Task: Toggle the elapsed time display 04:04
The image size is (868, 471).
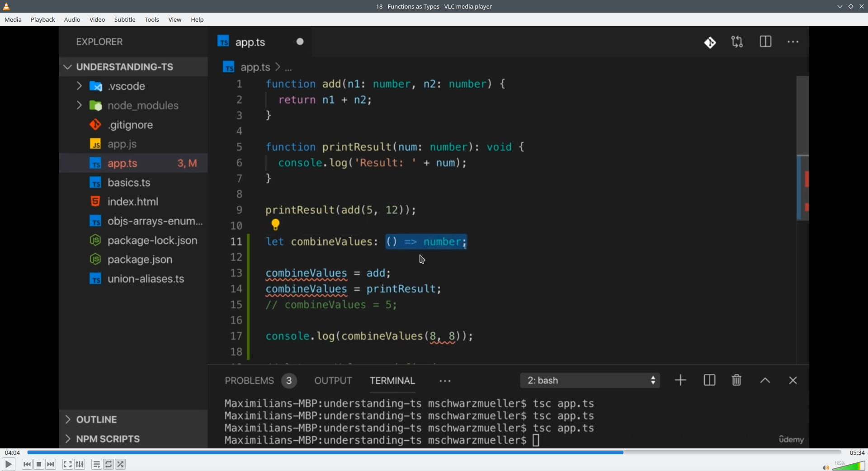Action: click(x=12, y=452)
